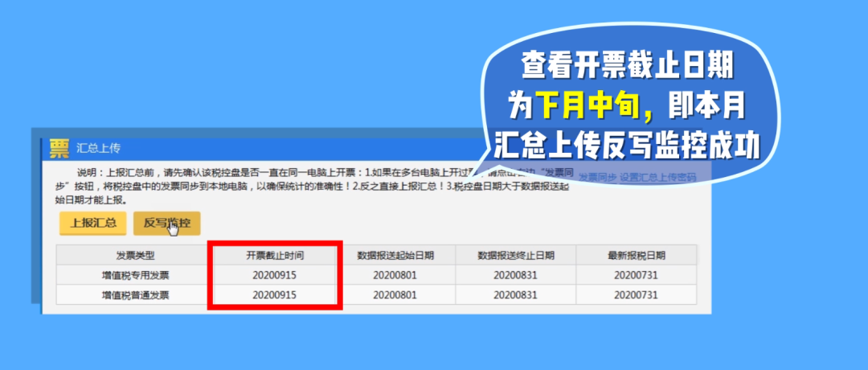Select 20200915 in the 增值税专用发票 row
Viewport: 868px width, 370px height.
click(275, 275)
